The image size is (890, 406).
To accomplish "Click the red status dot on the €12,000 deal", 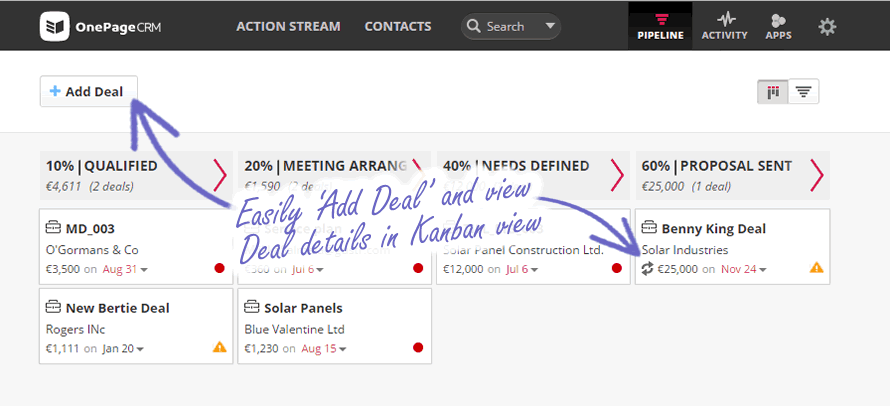I will pos(617,268).
